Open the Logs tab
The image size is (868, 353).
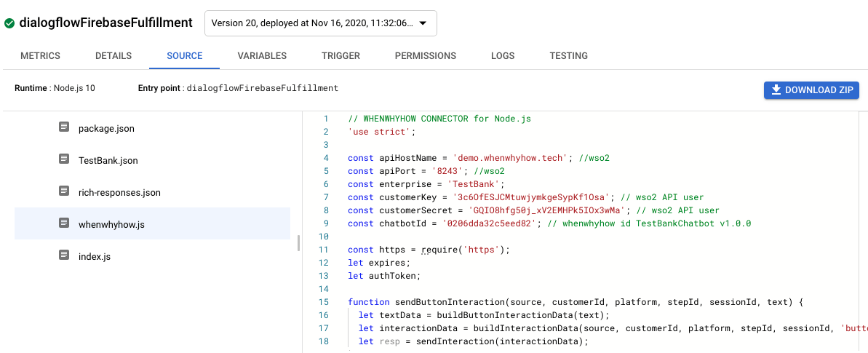point(503,56)
